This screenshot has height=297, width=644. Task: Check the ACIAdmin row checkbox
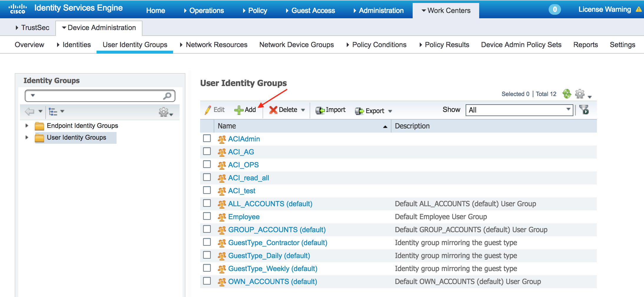[x=207, y=138]
